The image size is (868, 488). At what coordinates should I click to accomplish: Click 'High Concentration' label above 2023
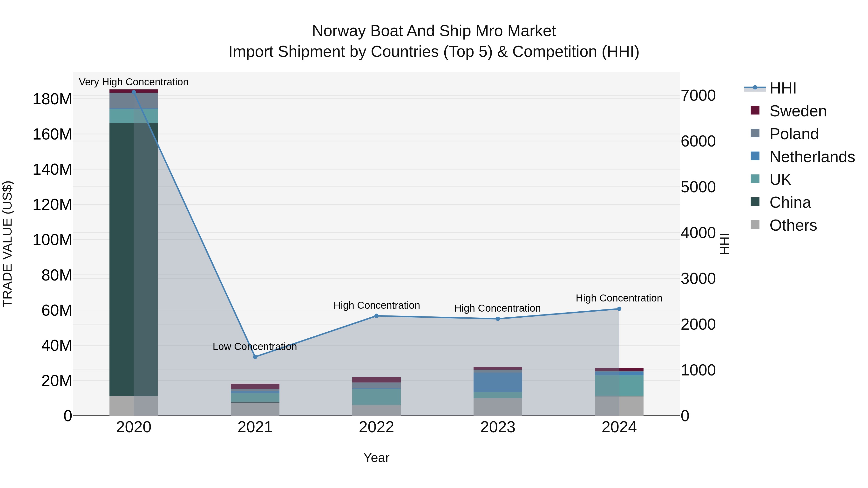pyautogui.click(x=498, y=308)
